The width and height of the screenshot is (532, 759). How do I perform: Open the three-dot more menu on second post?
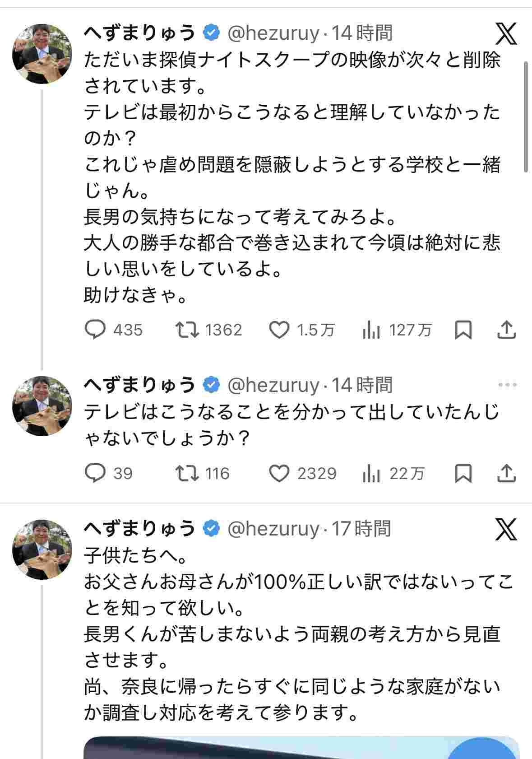[x=507, y=385]
